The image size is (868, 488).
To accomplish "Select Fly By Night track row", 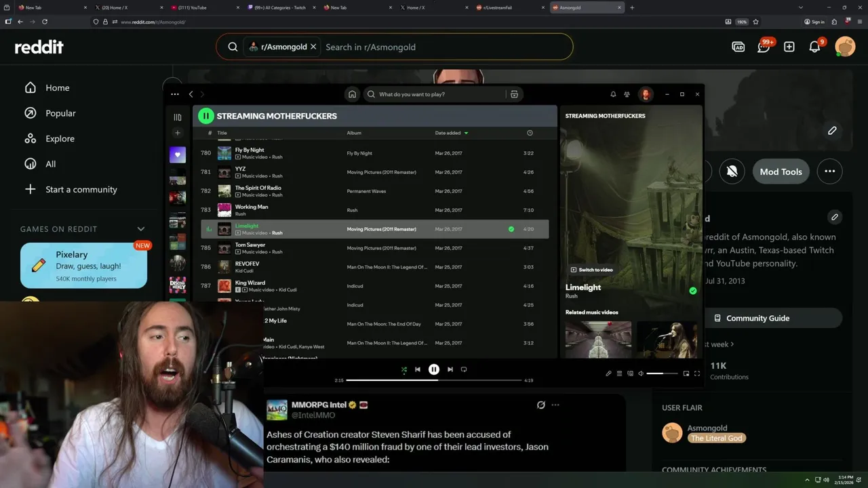I will point(374,153).
